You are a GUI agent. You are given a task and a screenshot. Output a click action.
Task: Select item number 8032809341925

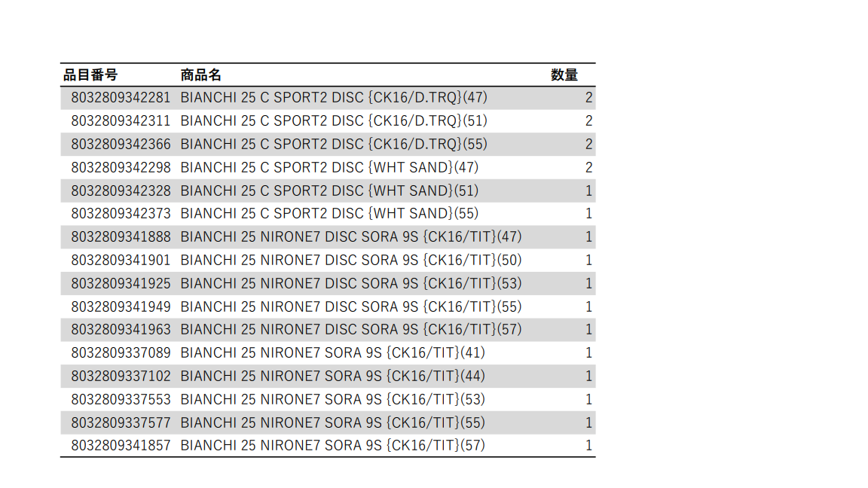(x=121, y=284)
